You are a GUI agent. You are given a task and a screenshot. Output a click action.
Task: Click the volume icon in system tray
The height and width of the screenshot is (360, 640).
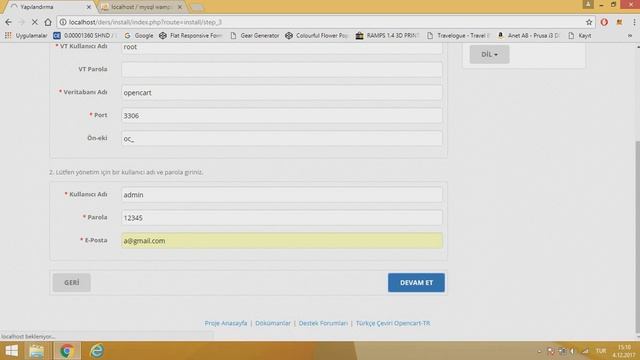(x=573, y=351)
